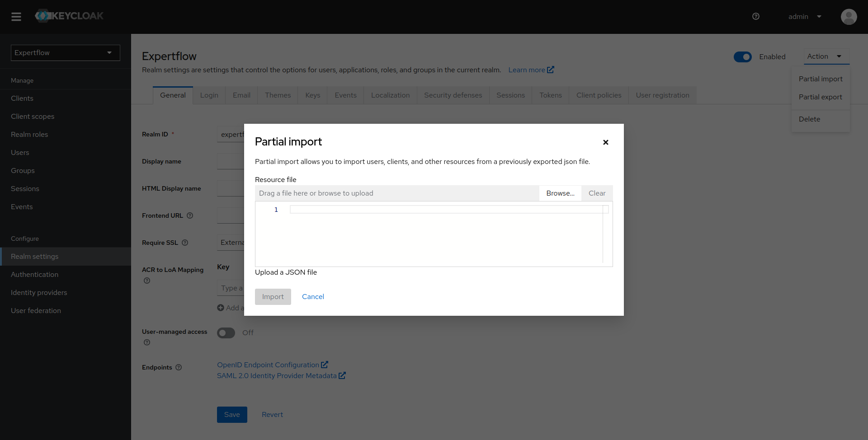Click the admin avatar icon
Screen dimensions: 868x440
(x=849, y=17)
